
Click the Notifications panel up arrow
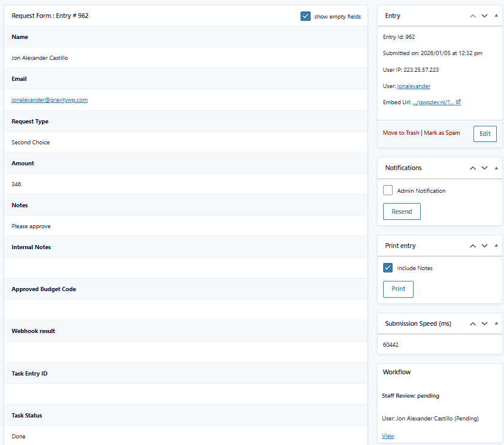[472, 168]
